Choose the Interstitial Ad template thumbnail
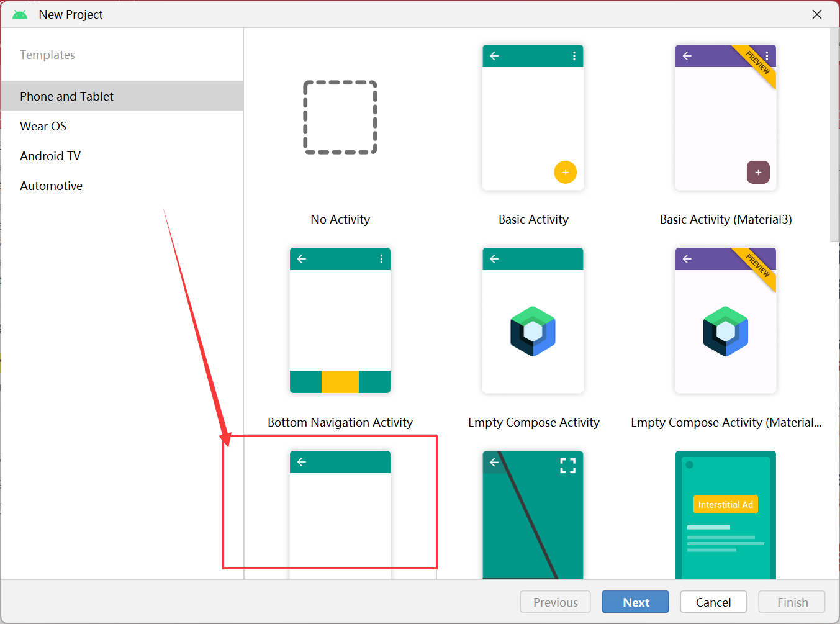This screenshot has width=840, height=624. tap(726, 515)
